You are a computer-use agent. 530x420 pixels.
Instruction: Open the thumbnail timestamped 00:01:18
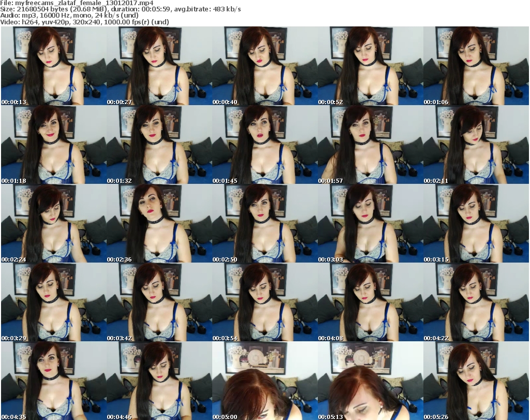click(54, 144)
